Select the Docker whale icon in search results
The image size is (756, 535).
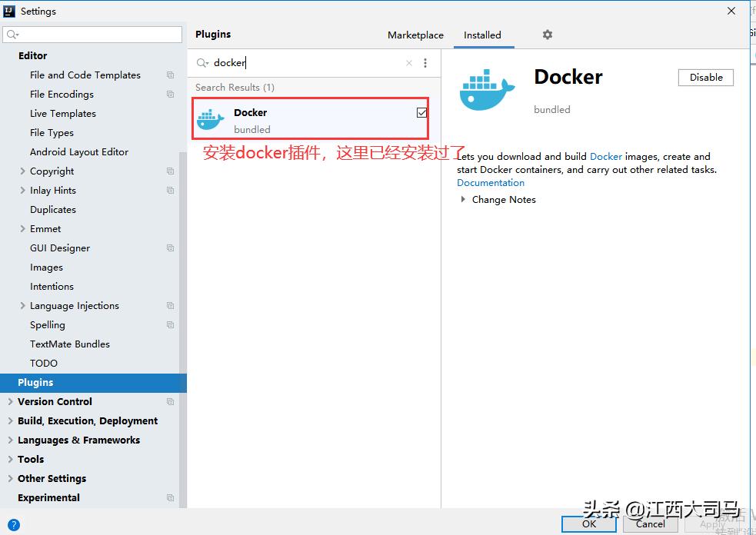click(211, 118)
